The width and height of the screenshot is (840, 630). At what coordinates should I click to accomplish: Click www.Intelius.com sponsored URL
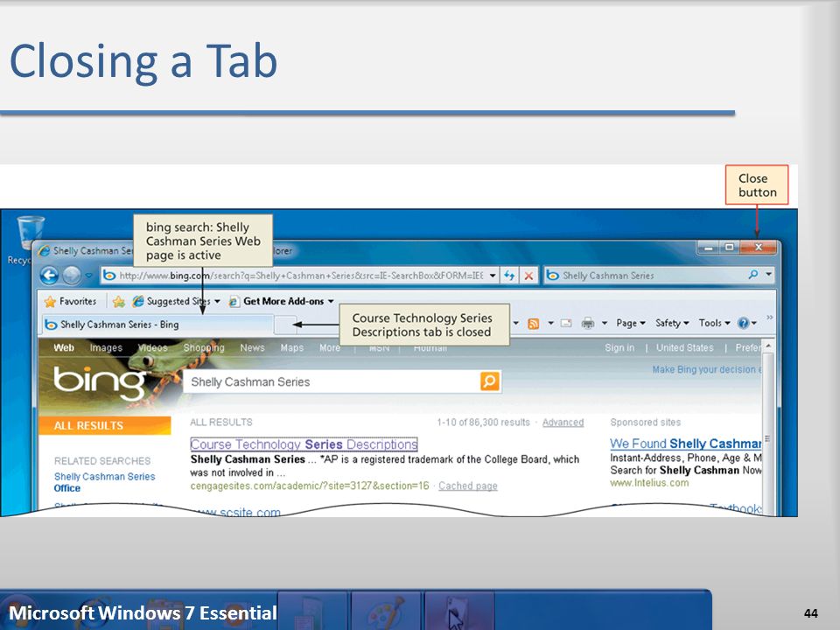[649, 483]
